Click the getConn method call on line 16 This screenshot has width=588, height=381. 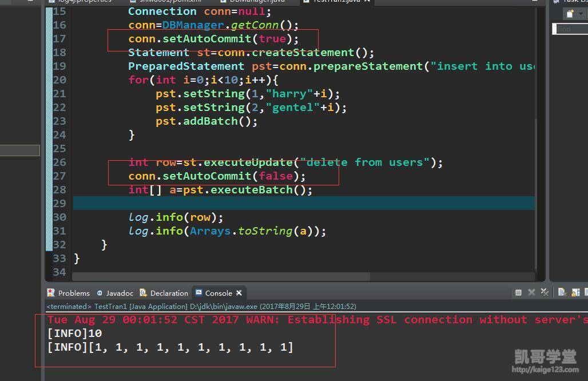(255, 25)
